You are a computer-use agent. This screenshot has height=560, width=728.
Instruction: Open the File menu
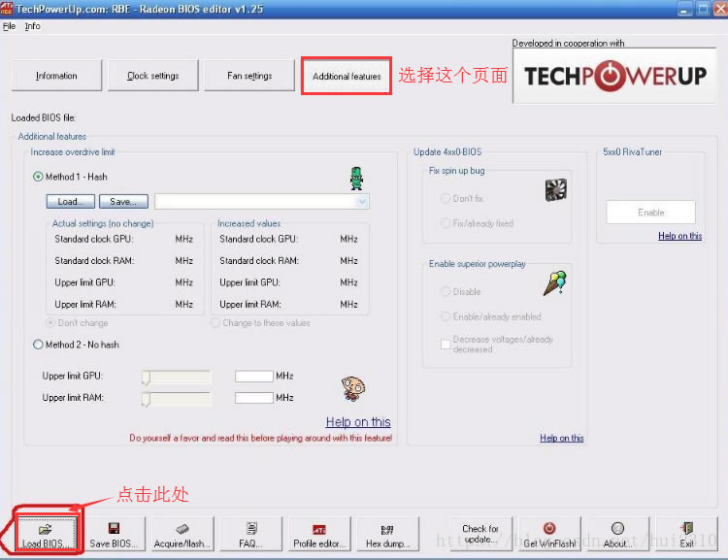[x=10, y=26]
